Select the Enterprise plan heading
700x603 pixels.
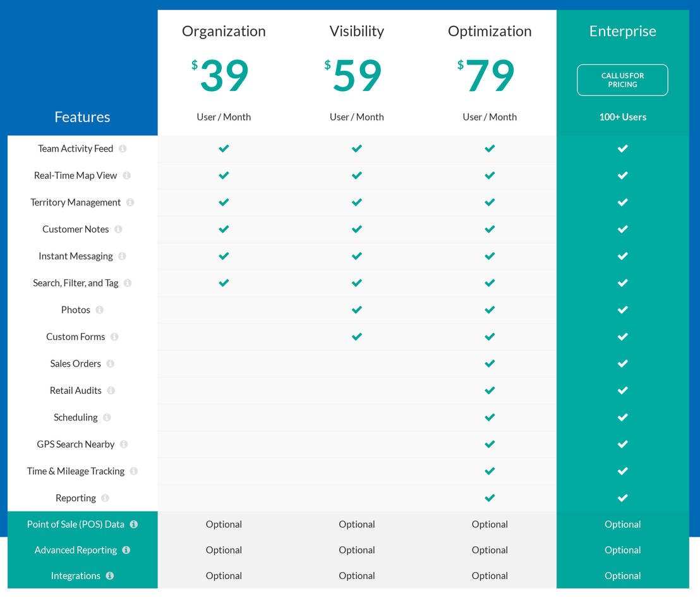point(623,31)
